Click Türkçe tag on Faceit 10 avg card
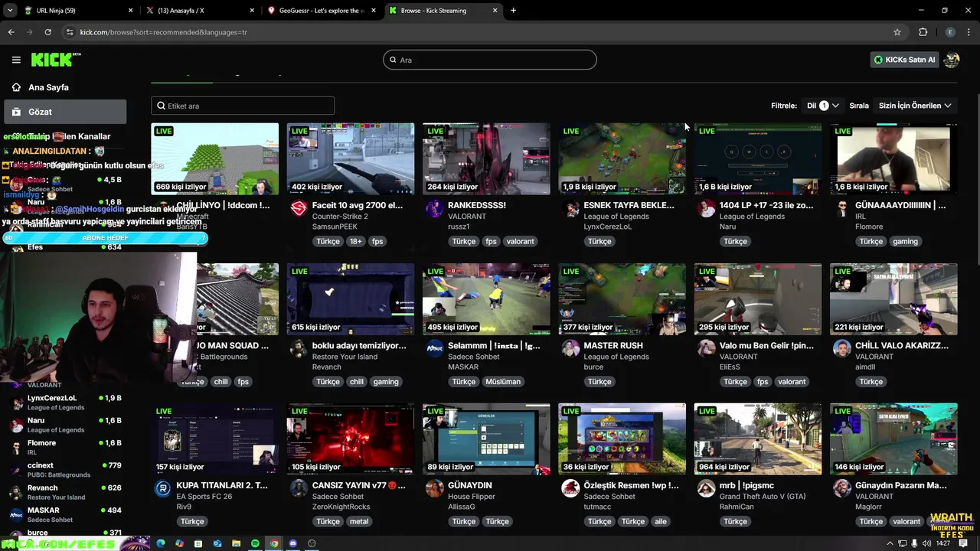This screenshot has width=980, height=551. pyautogui.click(x=328, y=241)
